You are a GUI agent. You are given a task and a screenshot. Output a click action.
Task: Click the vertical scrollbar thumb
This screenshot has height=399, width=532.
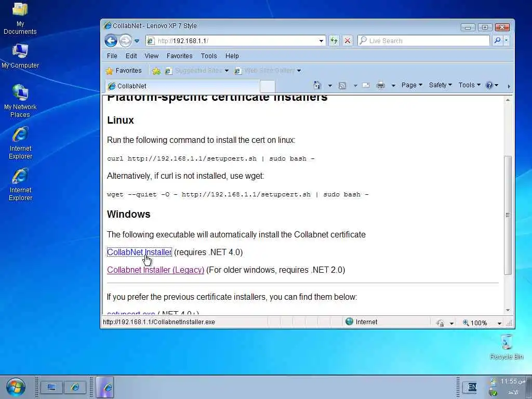508,215
